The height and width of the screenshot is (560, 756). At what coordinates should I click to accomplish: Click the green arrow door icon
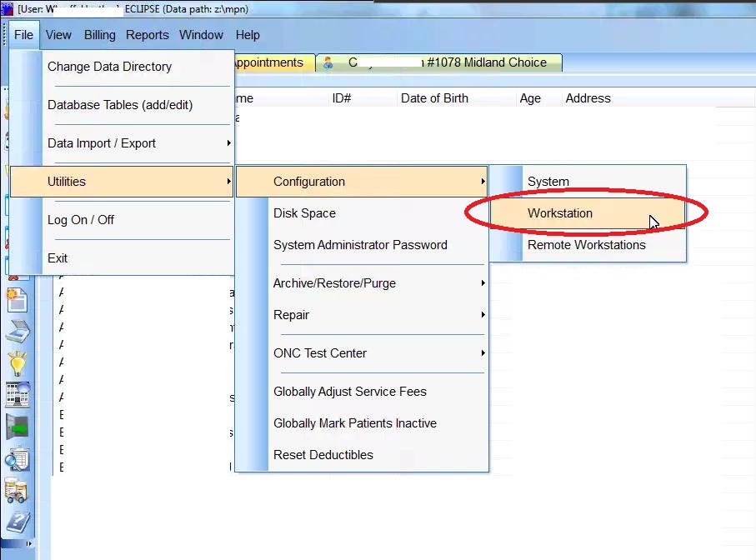pos(18,427)
